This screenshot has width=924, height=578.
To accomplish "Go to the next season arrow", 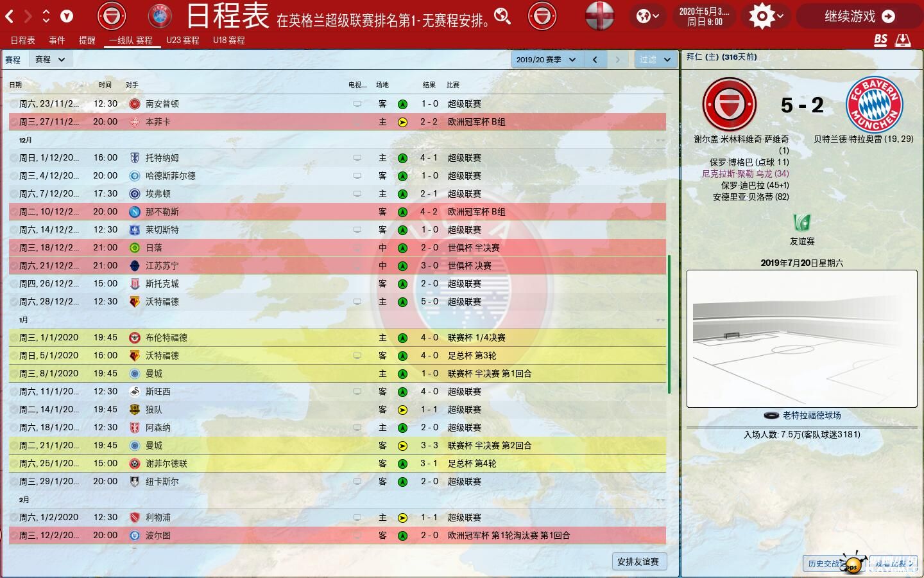I will [617, 60].
